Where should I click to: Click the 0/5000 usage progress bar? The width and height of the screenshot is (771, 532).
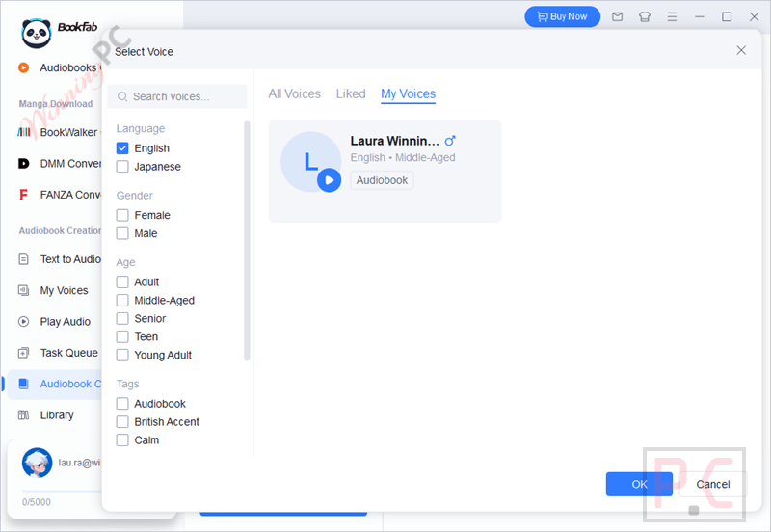[62, 492]
